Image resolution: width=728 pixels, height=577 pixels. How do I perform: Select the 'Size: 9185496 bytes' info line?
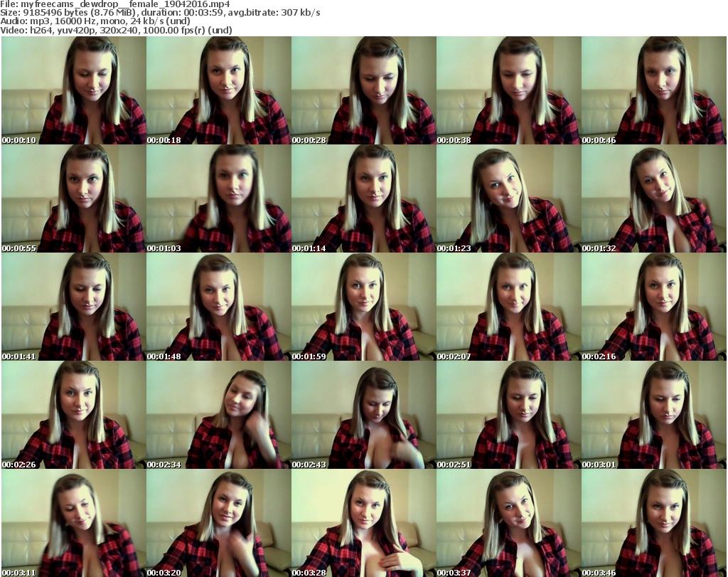160,13
